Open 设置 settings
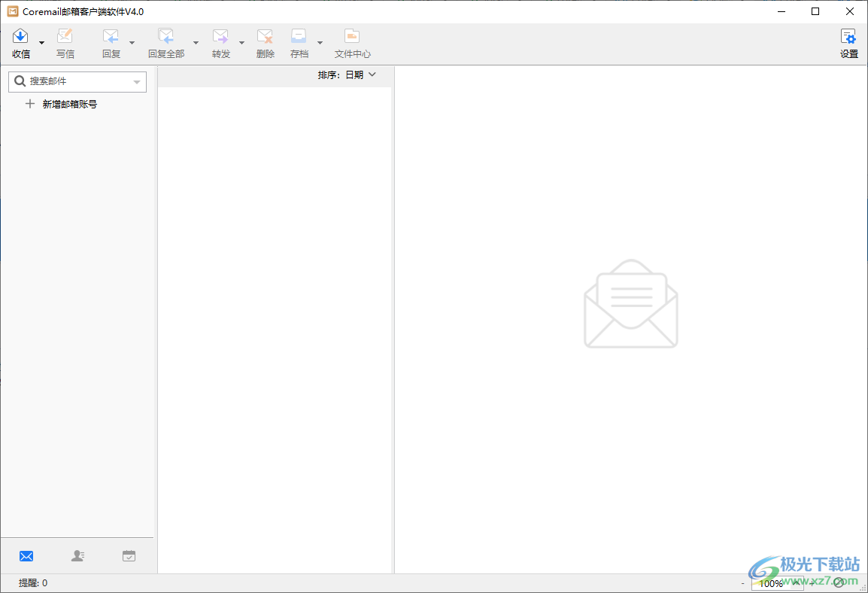Screen dimensions: 868x593 coord(848,44)
